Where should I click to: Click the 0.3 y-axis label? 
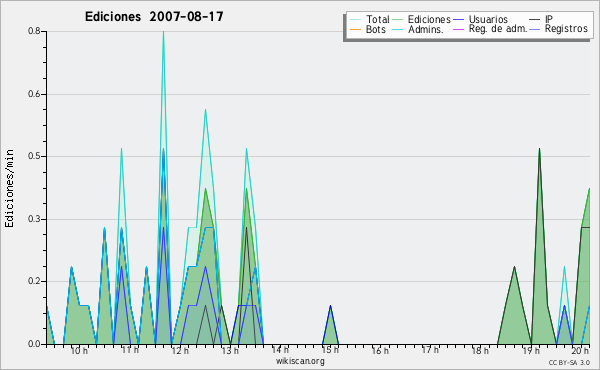pos(34,219)
